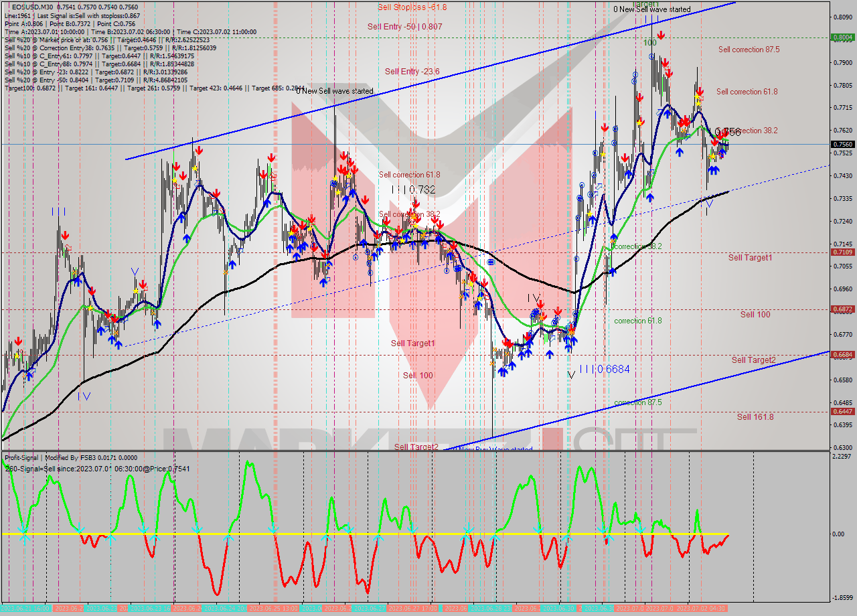Click the 'I I I 0.6684' wave label
The image size is (857, 616).
point(605,369)
